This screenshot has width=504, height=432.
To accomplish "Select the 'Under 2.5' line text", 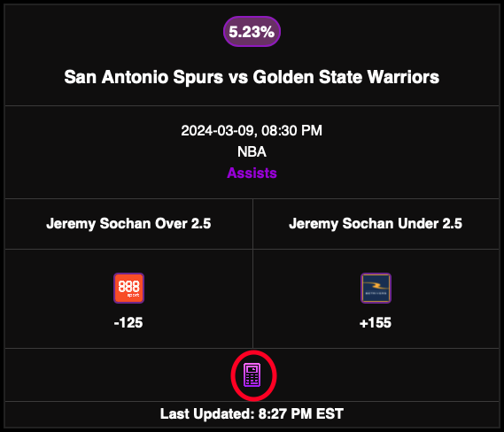I will coord(430,223).
